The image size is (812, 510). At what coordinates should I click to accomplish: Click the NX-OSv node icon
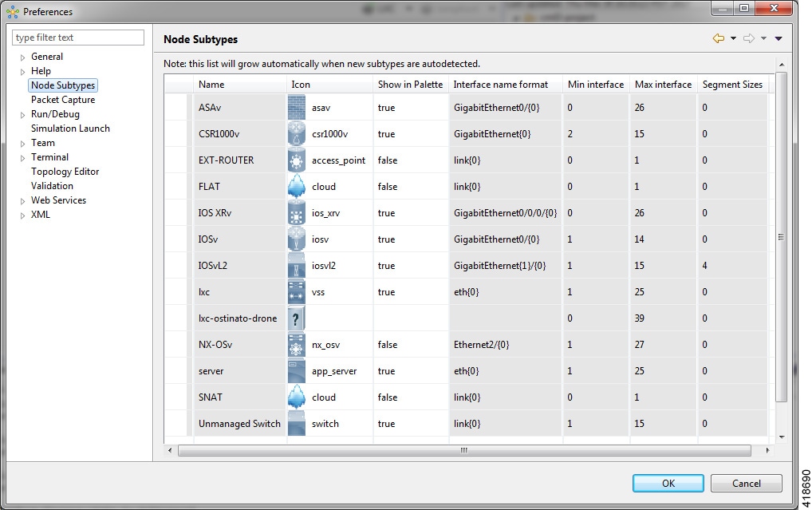(x=297, y=345)
